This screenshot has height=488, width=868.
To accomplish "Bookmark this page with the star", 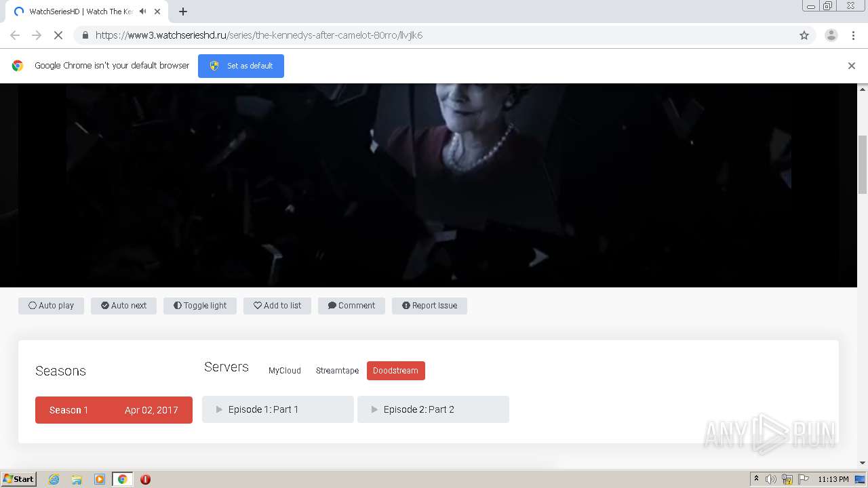I will pyautogui.click(x=804, y=35).
